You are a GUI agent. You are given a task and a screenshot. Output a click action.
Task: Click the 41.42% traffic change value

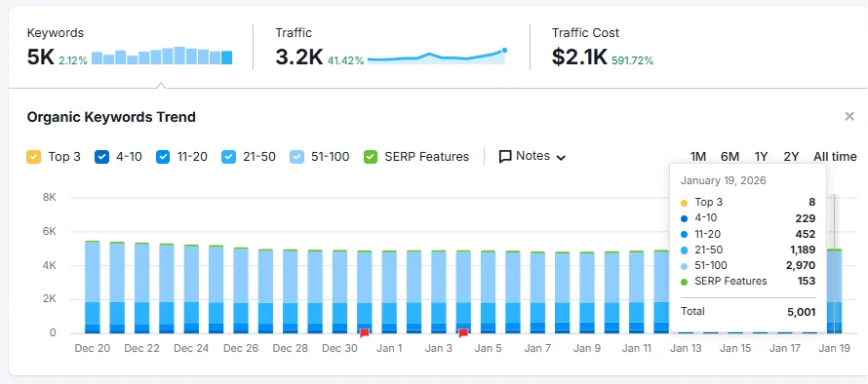[x=345, y=60]
